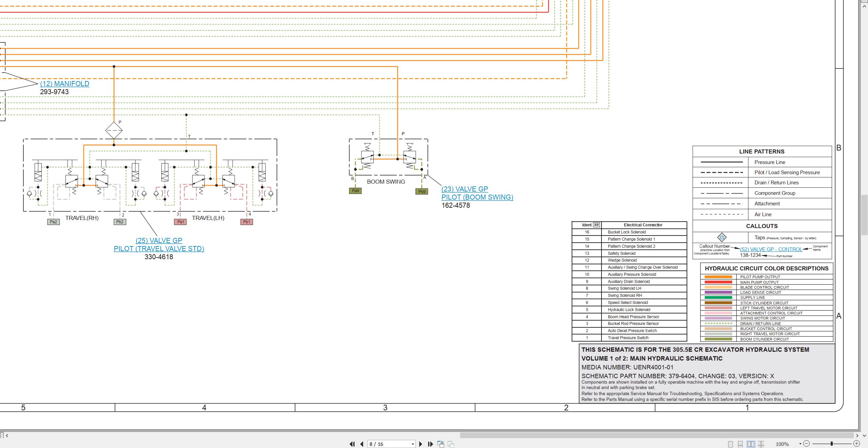Click the previous view button
This screenshot has height=448, width=868.
click(441, 444)
